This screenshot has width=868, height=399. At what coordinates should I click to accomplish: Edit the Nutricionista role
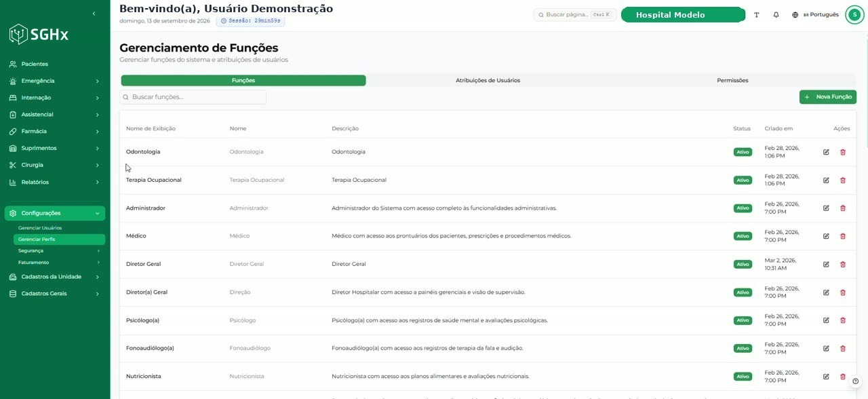[826, 377]
